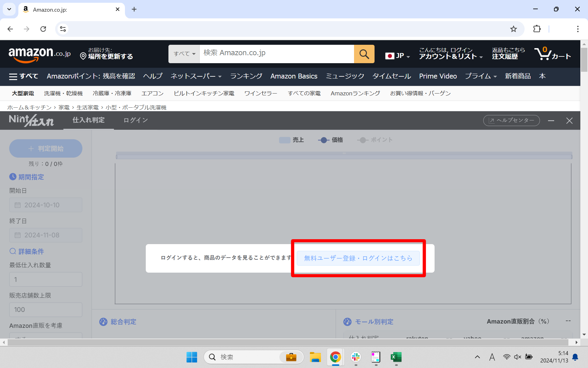Click the Windows taskbar search box
The width and height of the screenshot is (588, 368).
[254, 357]
